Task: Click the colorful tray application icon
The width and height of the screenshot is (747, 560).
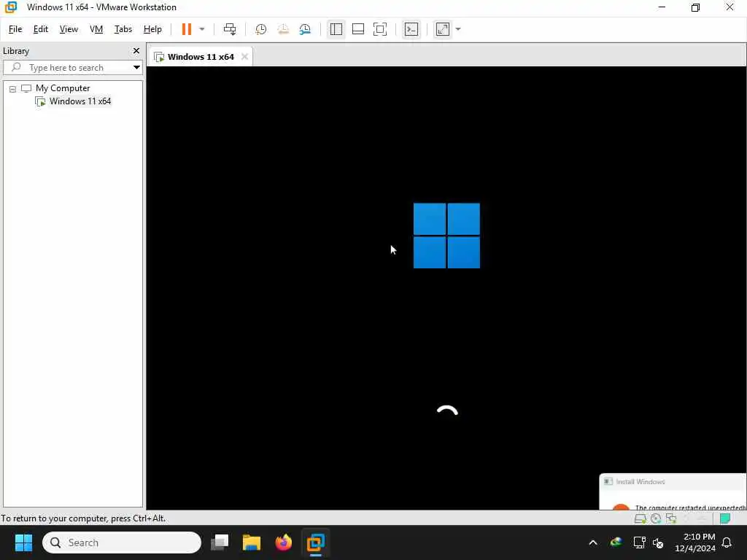Action: point(616,542)
